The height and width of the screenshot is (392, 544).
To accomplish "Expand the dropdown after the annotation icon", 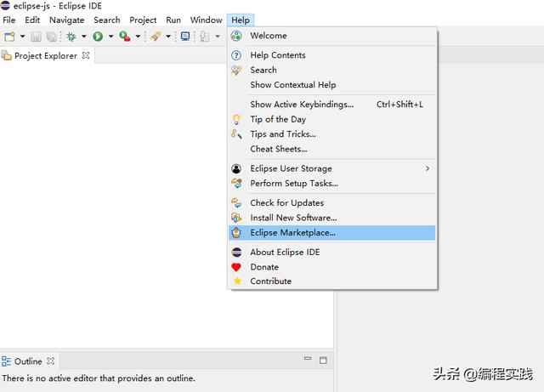I will (218, 36).
